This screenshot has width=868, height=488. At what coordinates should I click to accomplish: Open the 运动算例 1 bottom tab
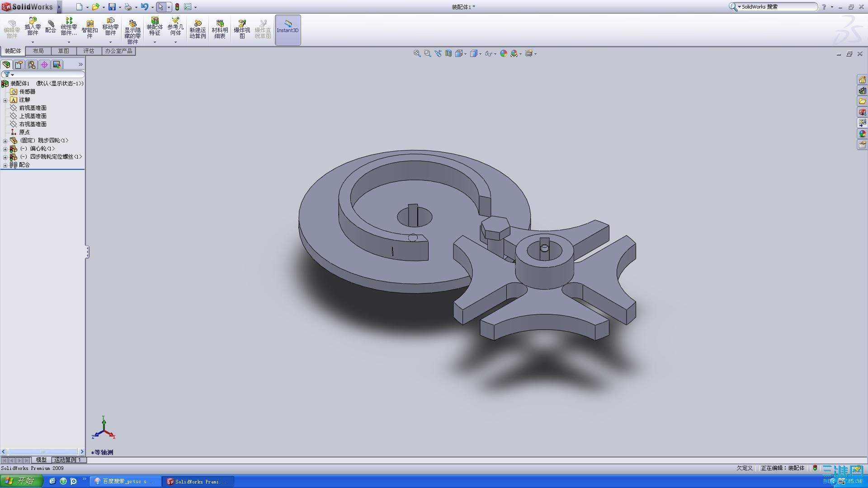pyautogui.click(x=67, y=460)
